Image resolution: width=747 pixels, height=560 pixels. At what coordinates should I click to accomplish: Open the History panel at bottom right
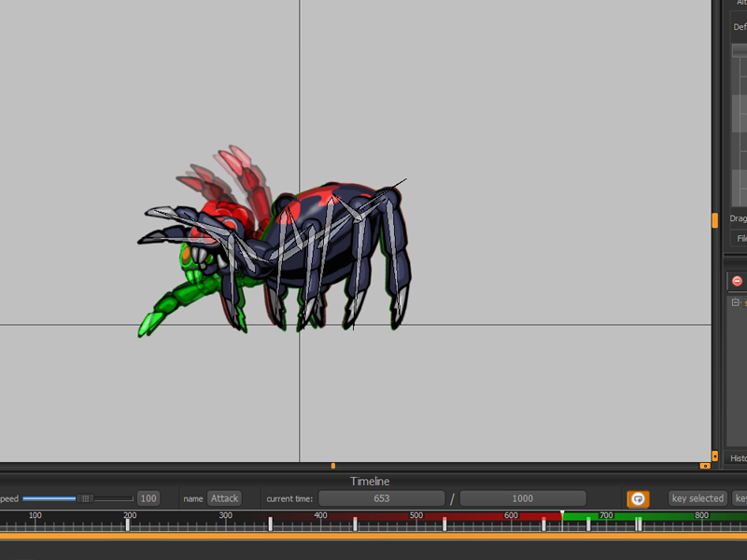pyautogui.click(x=738, y=457)
